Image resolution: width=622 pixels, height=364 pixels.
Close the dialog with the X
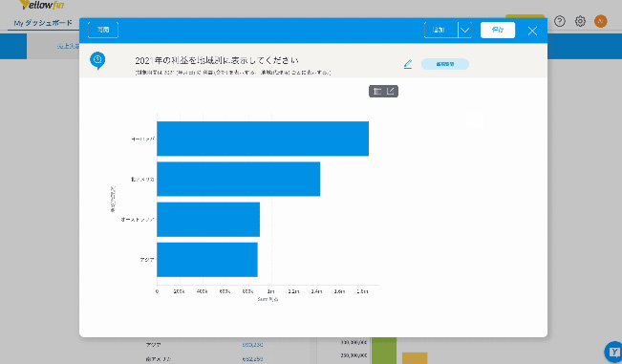point(532,31)
